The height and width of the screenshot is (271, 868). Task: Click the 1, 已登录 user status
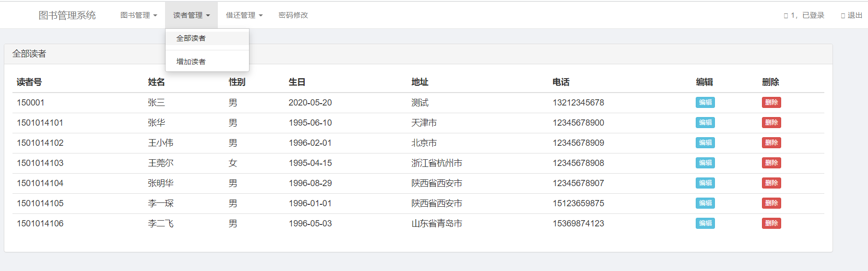point(804,15)
